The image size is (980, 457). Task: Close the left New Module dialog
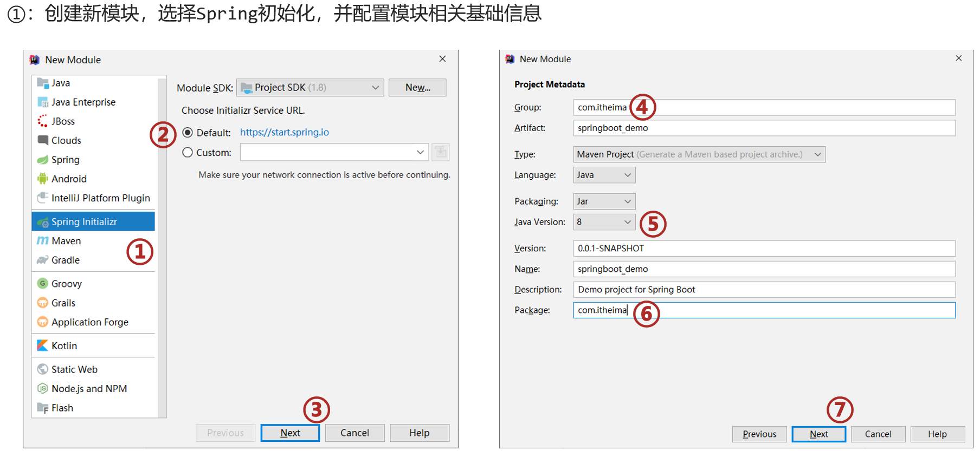point(443,59)
